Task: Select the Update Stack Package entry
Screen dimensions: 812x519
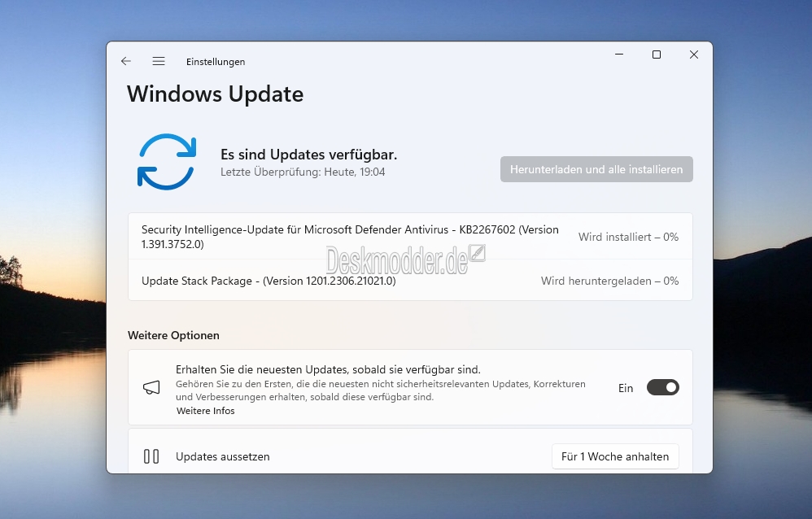Action: (410, 280)
